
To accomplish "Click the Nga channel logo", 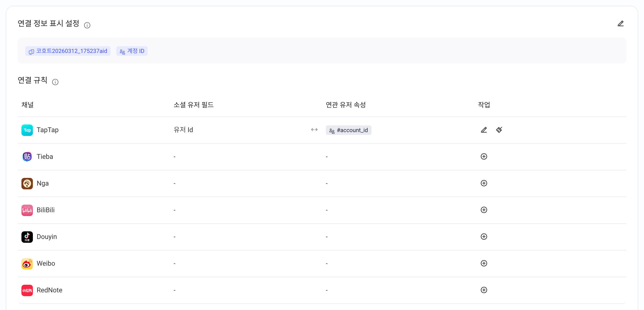I will coord(27,184).
